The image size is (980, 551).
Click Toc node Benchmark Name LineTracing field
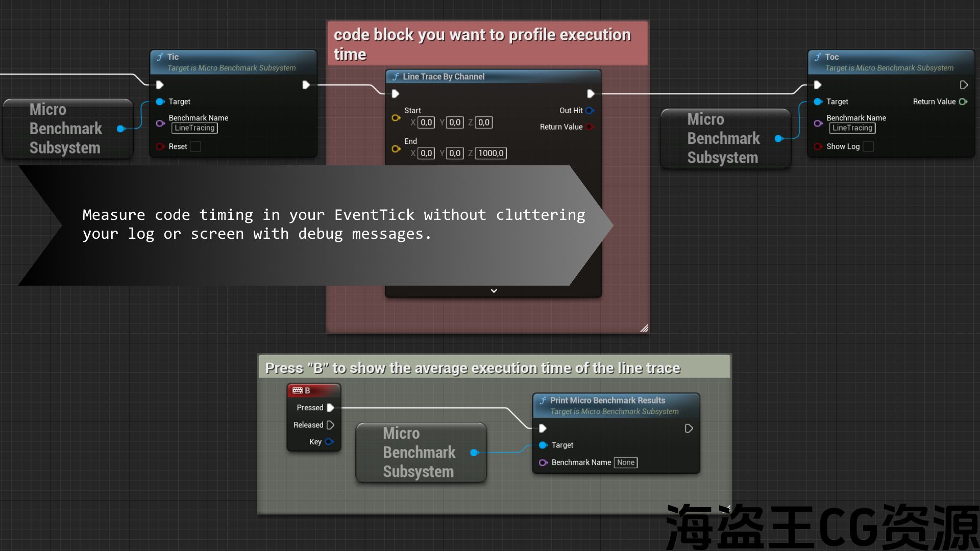point(852,128)
